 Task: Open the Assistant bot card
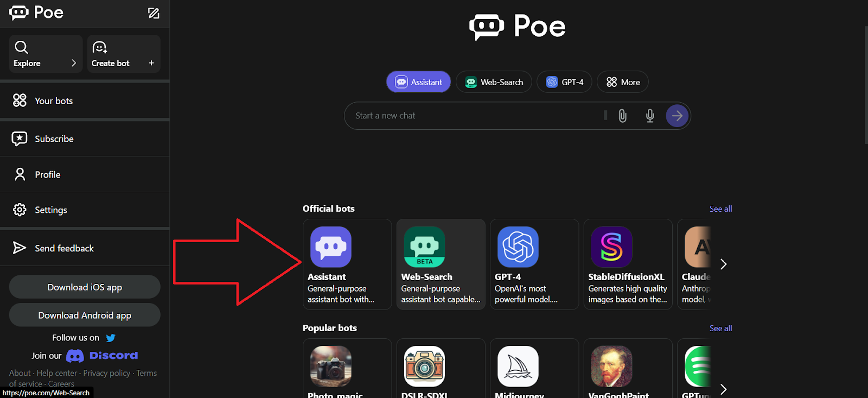(x=347, y=264)
